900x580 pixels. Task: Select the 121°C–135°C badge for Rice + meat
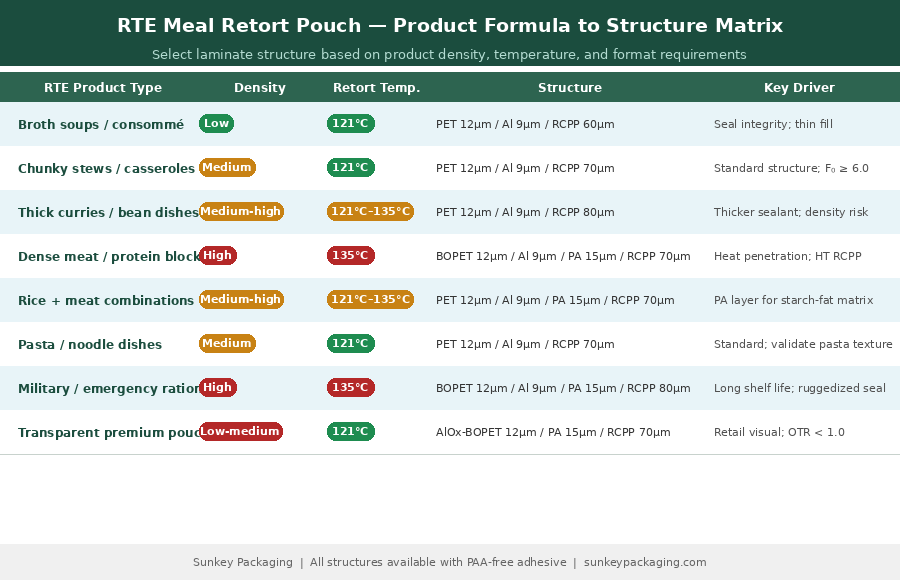tap(370, 300)
